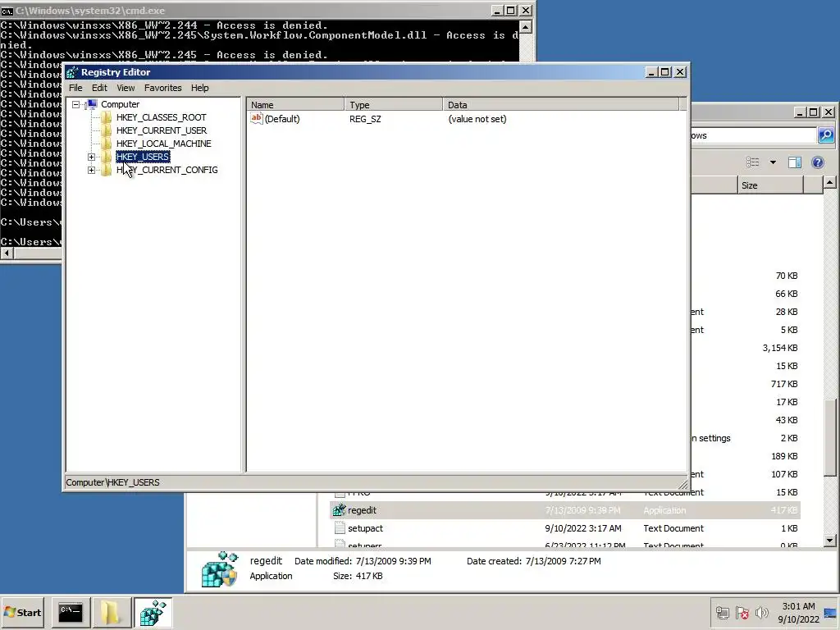This screenshot has width=840, height=630.
Task: Sort values by the Name column header
Action: click(295, 105)
